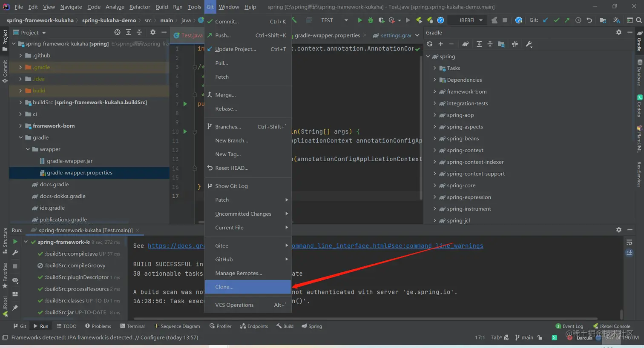Click the green Run button in top toolbar
644x348 pixels.
point(360,20)
